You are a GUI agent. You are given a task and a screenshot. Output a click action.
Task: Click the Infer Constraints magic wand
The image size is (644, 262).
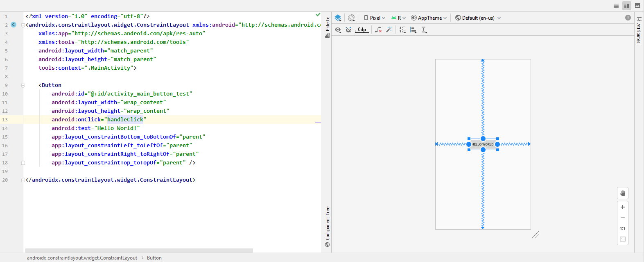(389, 30)
